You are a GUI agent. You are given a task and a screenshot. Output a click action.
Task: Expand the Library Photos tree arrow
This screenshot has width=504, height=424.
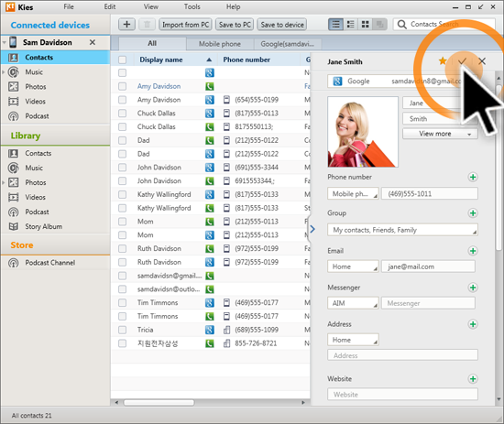(x=4, y=182)
